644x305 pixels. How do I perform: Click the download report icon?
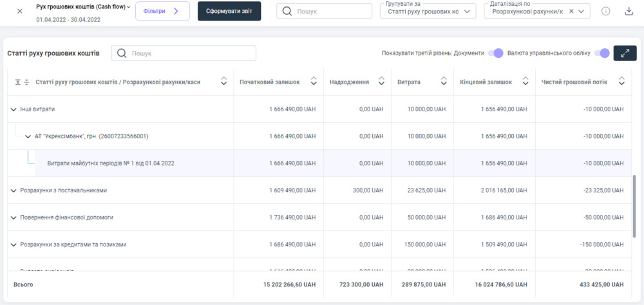tap(629, 12)
